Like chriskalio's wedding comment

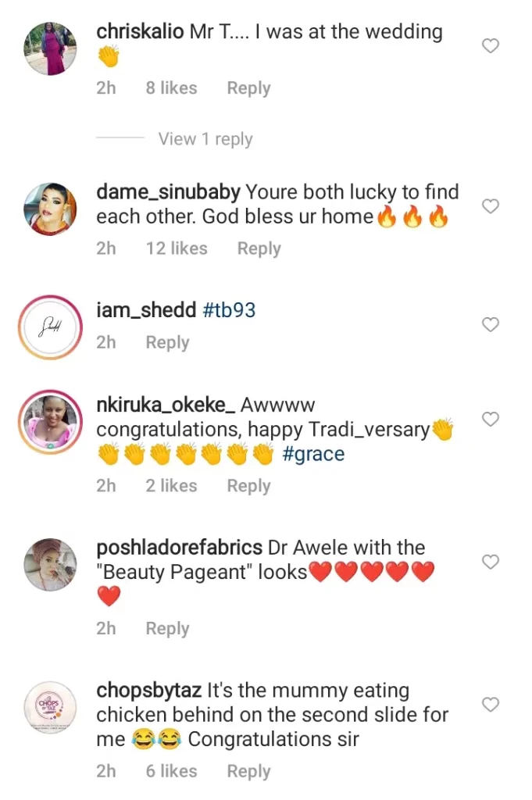pos(490,47)
